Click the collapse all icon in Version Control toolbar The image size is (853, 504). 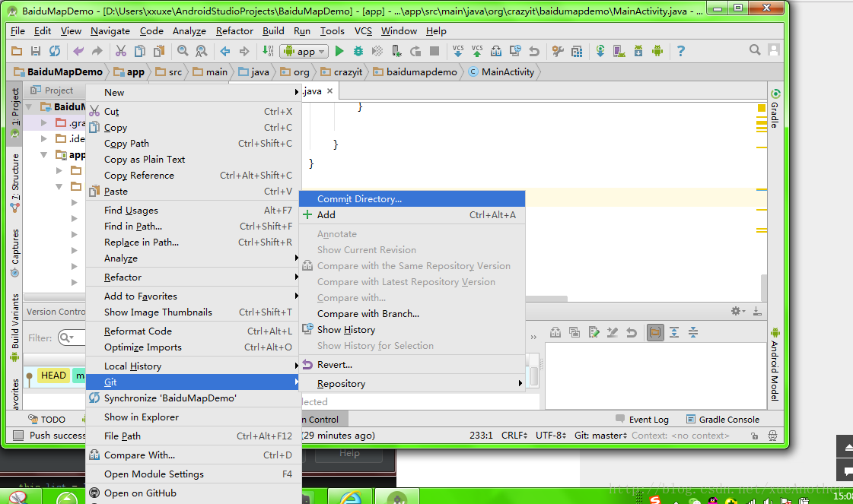point(693,332)
